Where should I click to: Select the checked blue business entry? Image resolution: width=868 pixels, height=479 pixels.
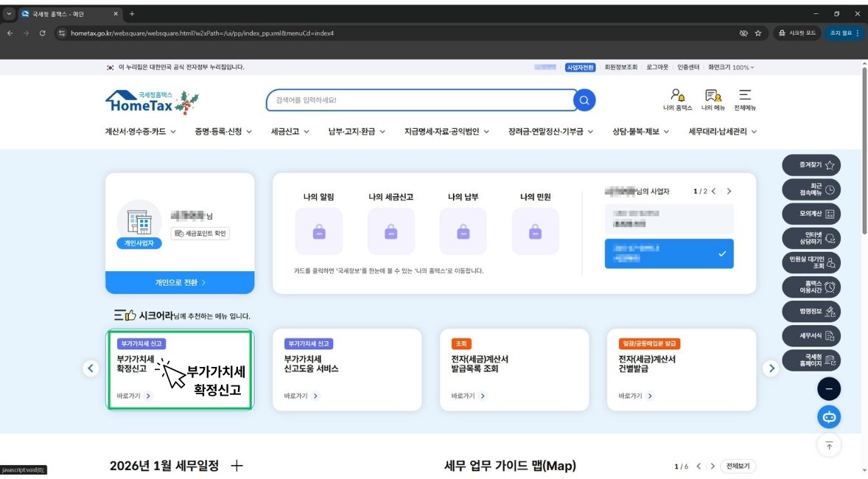tap(669, 254)
